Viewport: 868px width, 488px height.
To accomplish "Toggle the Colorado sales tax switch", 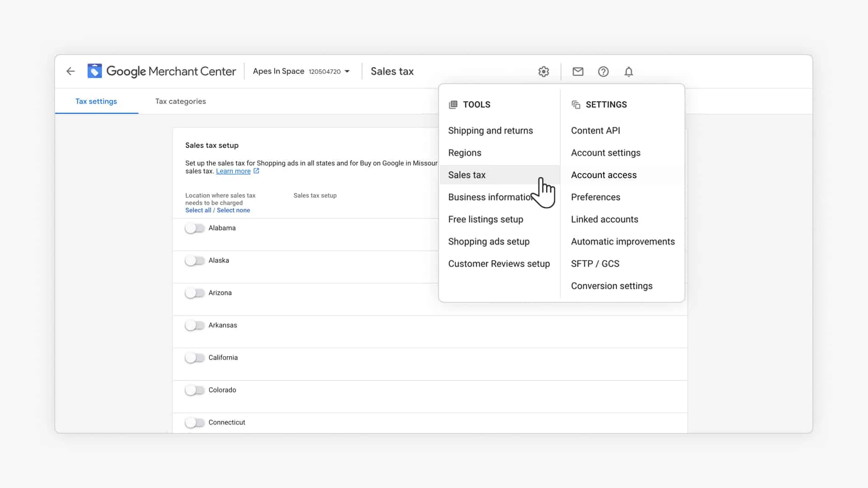I will 195,390.
